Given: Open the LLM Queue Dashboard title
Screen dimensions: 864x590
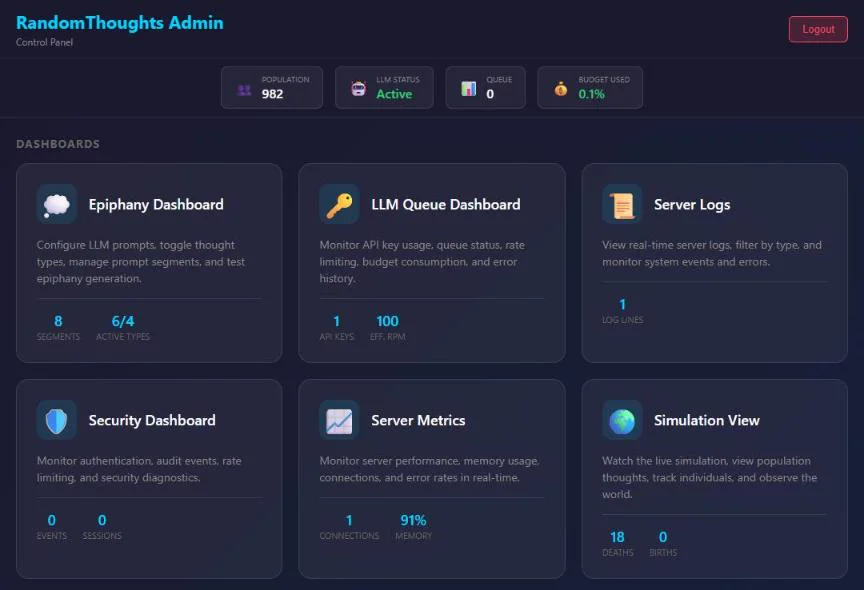Looking at the screenshot, I should pos(446,205).
